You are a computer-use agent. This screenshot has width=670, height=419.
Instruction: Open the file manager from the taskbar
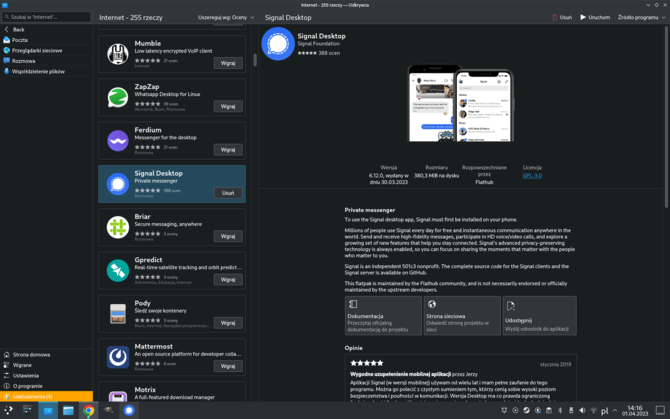pyautogui.click(x=68, y=410)
